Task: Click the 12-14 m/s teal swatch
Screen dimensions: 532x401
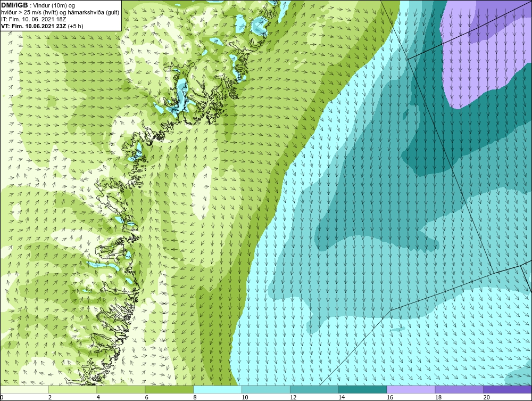Action: coord(314,389)
